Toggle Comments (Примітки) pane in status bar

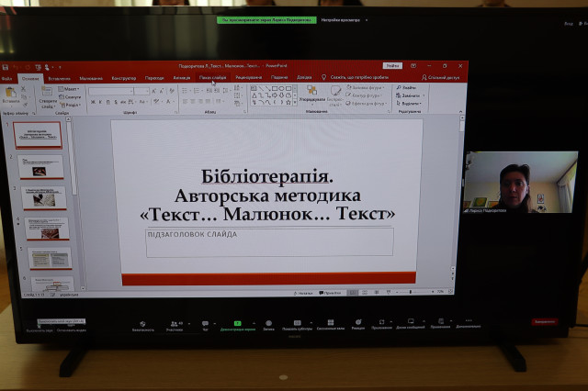(x=330, y=293)
